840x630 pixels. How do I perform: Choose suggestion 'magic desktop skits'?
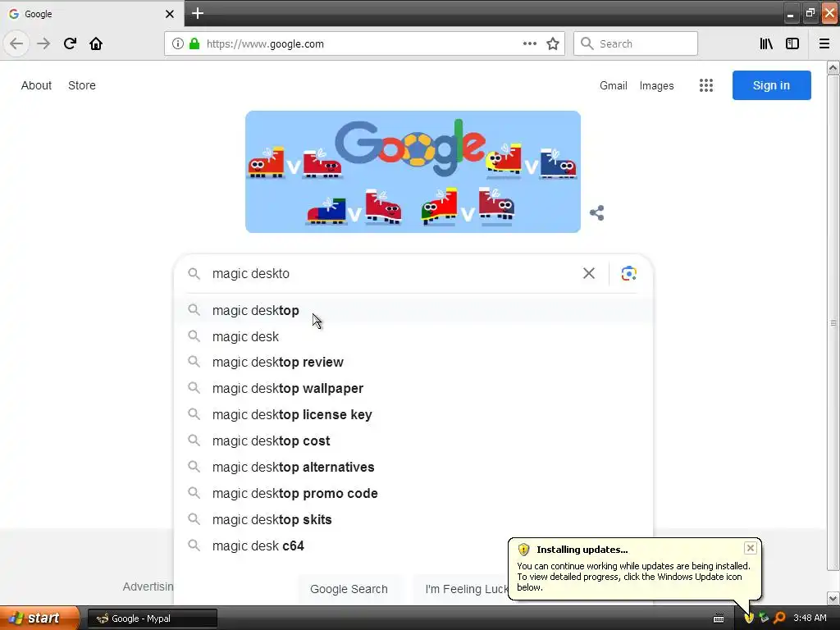413,519
